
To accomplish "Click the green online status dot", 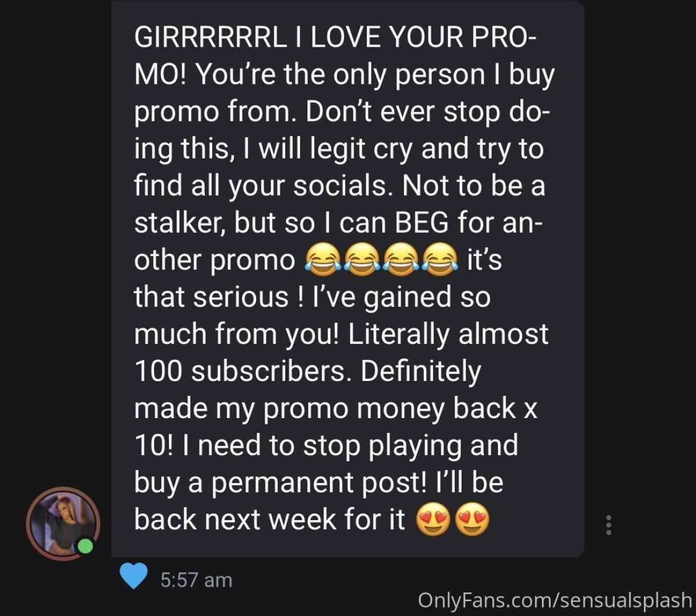I will coord(85,546).
